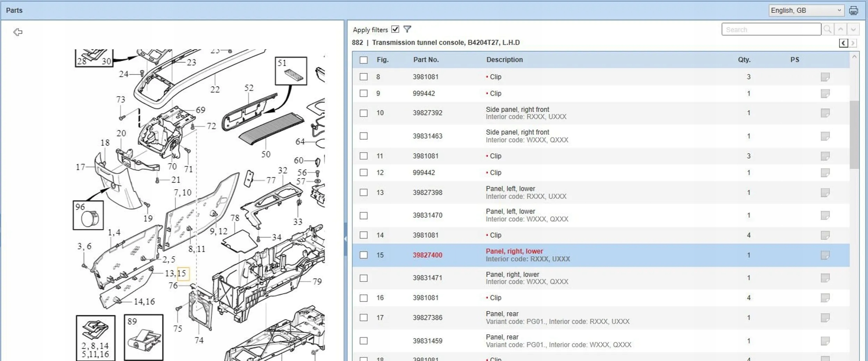Go back with the left arrow icon
868x361 pixels.
[x=18, y=32]
